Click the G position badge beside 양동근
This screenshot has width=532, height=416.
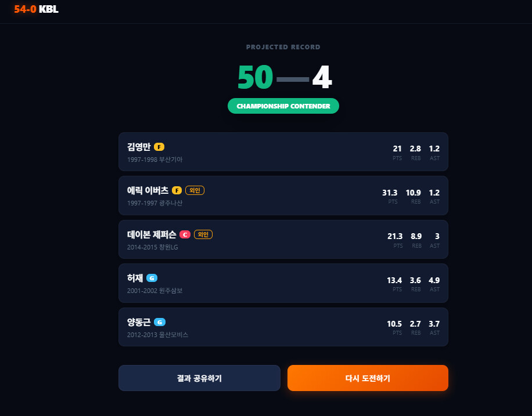160,322
